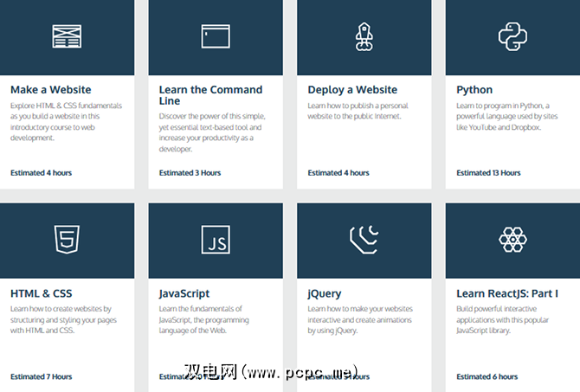The height and width of the screenshot is (392, 580).
Task: Click the Estimated 13 Hours label
Action: 488,173
